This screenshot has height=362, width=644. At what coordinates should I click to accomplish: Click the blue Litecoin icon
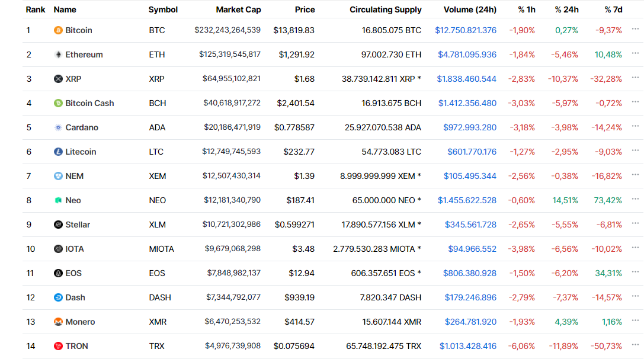[x=58, y=152]
